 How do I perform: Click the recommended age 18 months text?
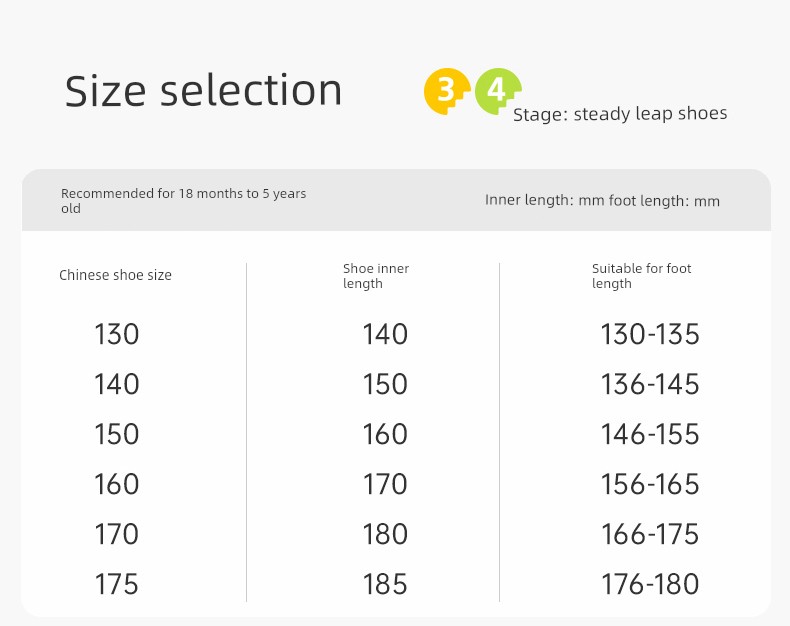[x=183, y=201]
